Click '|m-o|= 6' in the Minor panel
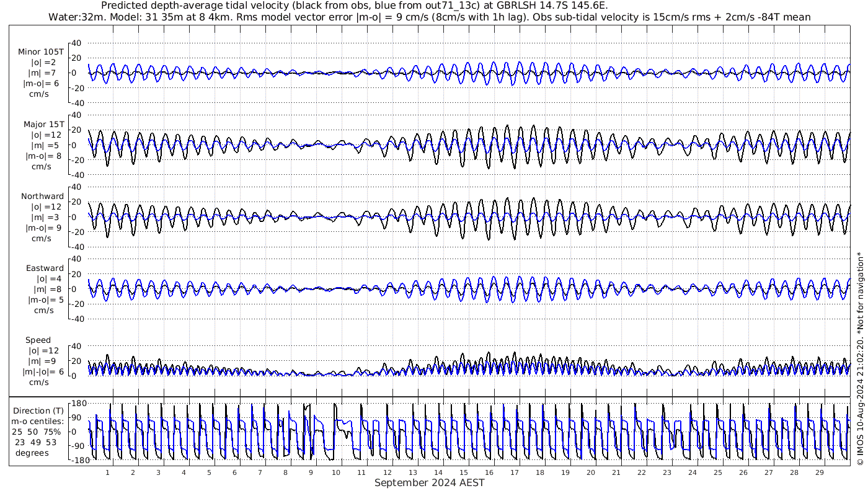Image resolution: width=868 pixels, height=496 pixels. click(x=42, y=84)
